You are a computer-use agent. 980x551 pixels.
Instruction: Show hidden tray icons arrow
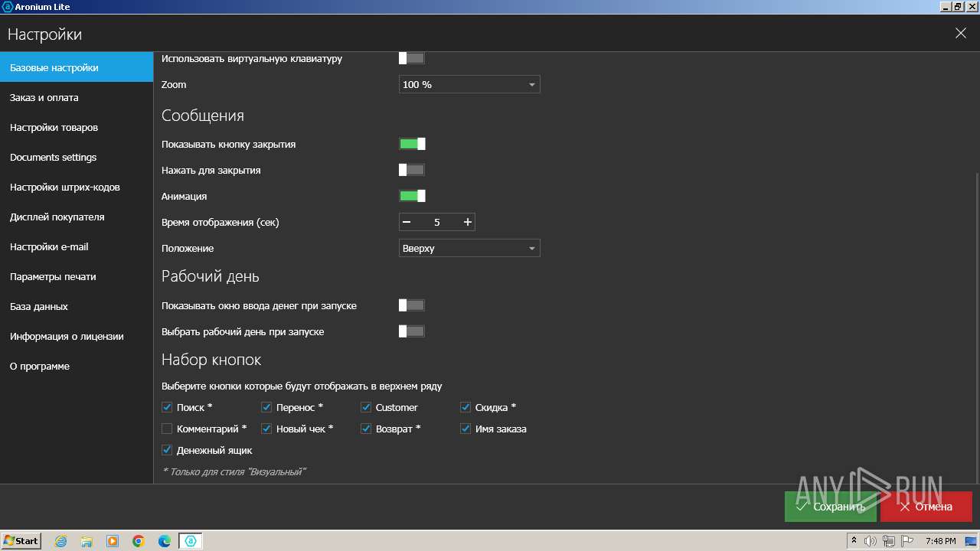tap(854, 541)
